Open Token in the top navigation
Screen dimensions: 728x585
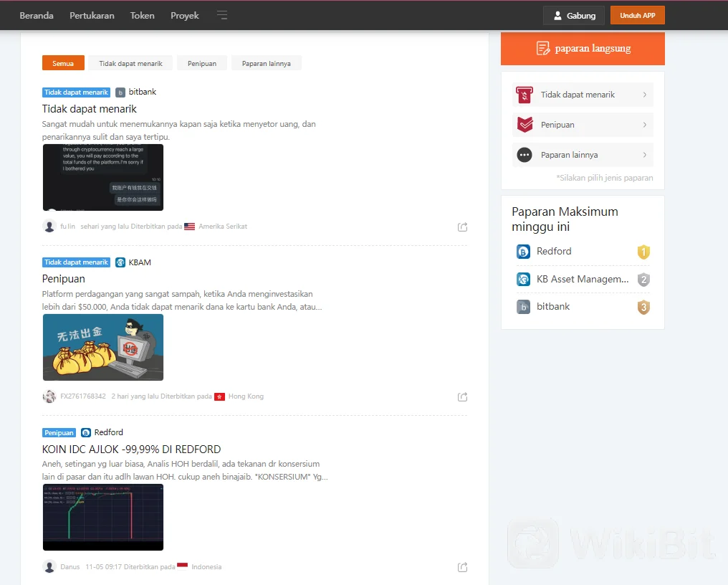click(x=142, y=15)
